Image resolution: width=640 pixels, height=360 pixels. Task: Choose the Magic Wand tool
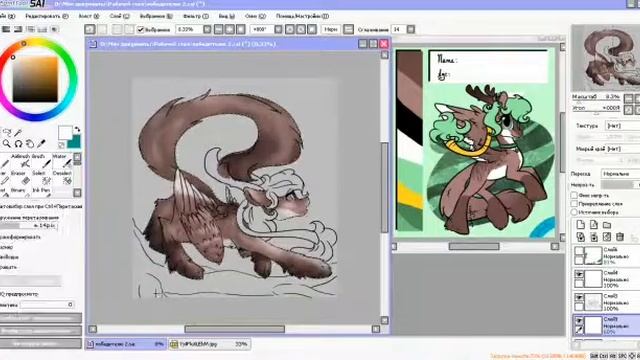(x=18, y=133)
